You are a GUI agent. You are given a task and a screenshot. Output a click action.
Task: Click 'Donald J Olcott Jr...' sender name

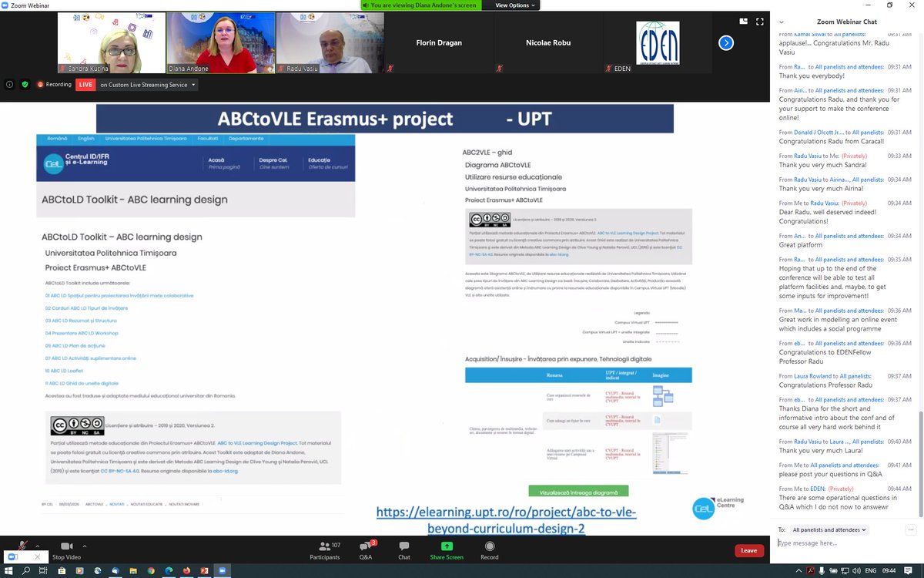(819, 133)
